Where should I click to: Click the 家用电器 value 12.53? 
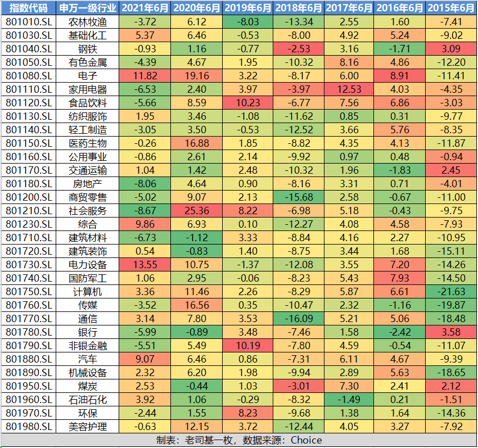(x=349, y=89)
